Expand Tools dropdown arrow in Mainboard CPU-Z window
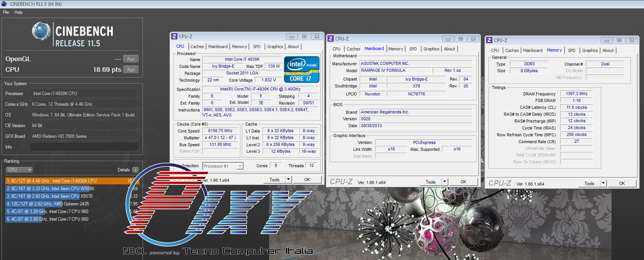The image size is (644, 260). coord(445,182)
